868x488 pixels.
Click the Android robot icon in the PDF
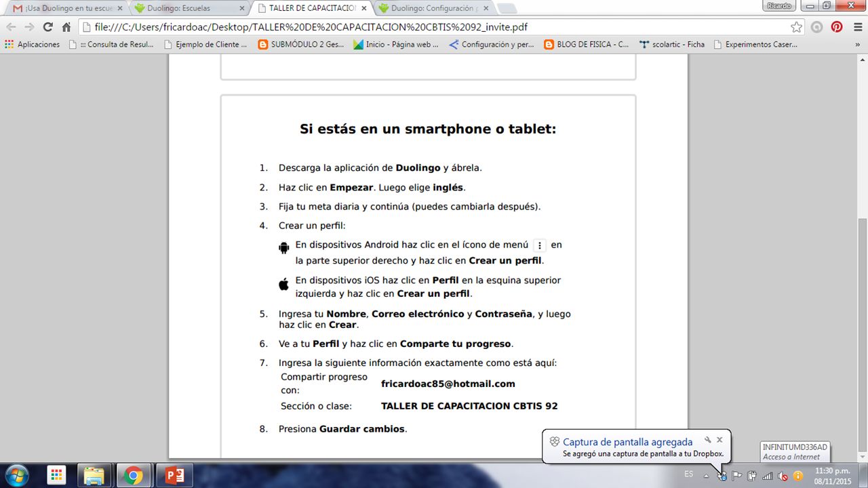click(x=284, y=248)
